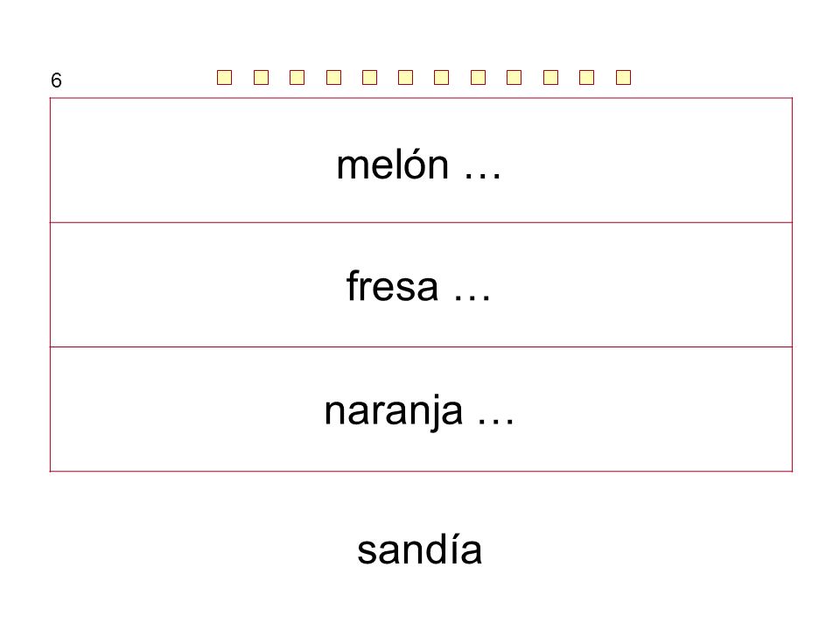Click the ellipsis after melón
Image resolution: width=840 pixels, height=630 pixels.
[483, 176]
